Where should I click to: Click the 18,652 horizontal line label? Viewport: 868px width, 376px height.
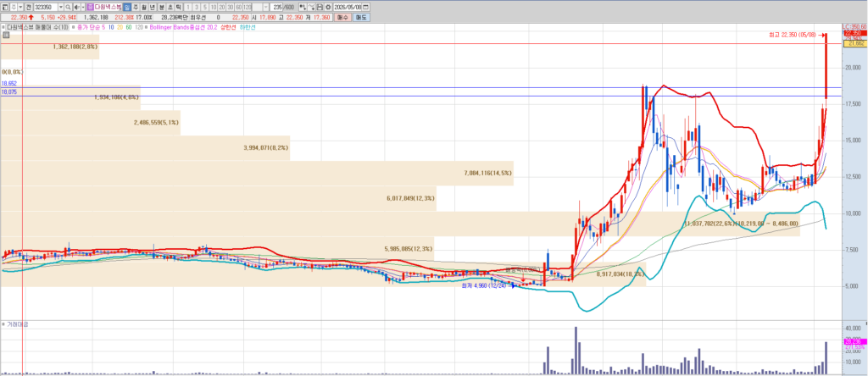point(8,83)
